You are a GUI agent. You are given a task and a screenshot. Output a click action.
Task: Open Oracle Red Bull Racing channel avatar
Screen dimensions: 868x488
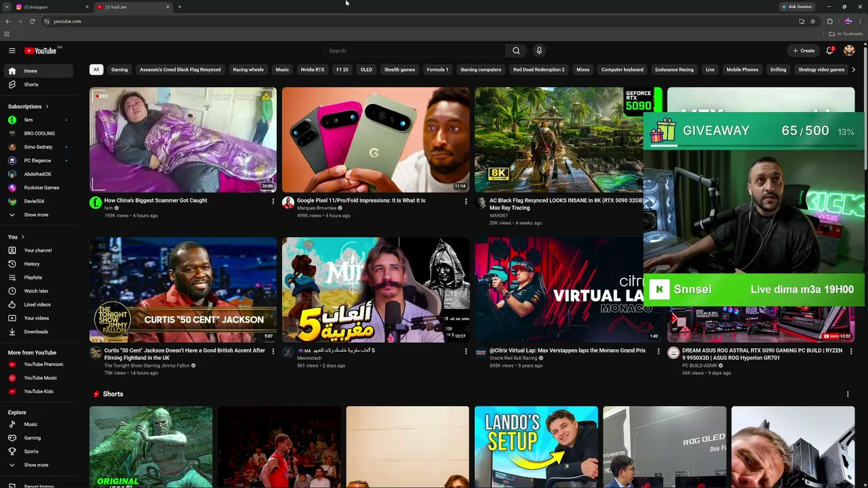(x=481, y=353)
